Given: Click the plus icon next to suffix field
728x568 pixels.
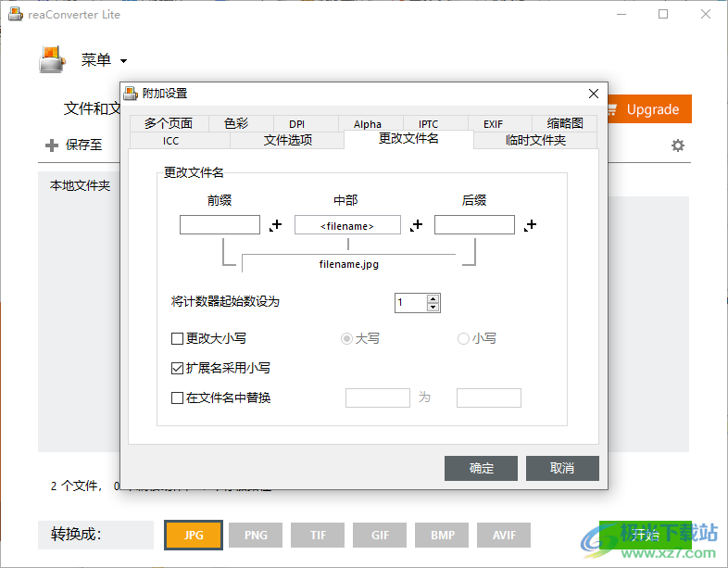Looking at the screenshot, I should click(530, 225).
